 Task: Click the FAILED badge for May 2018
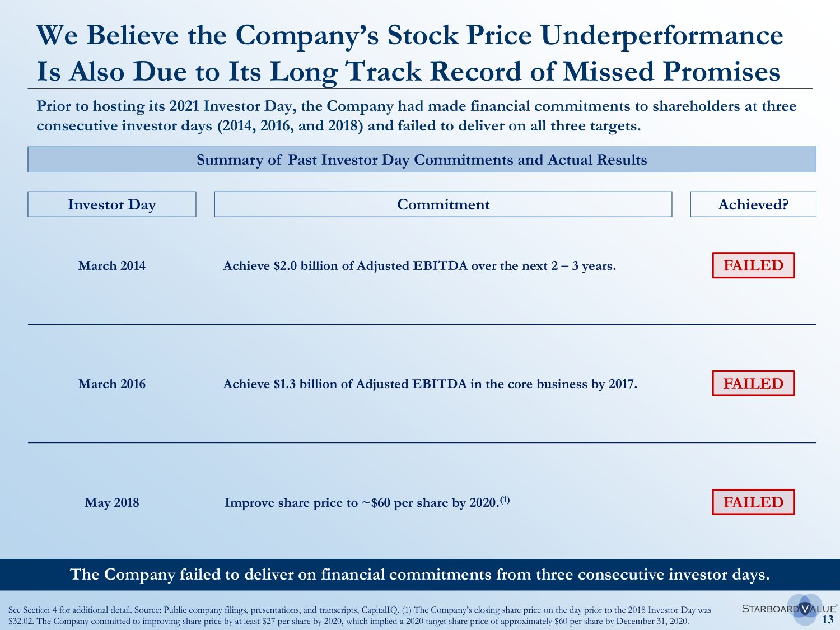[x=753, y=502]
